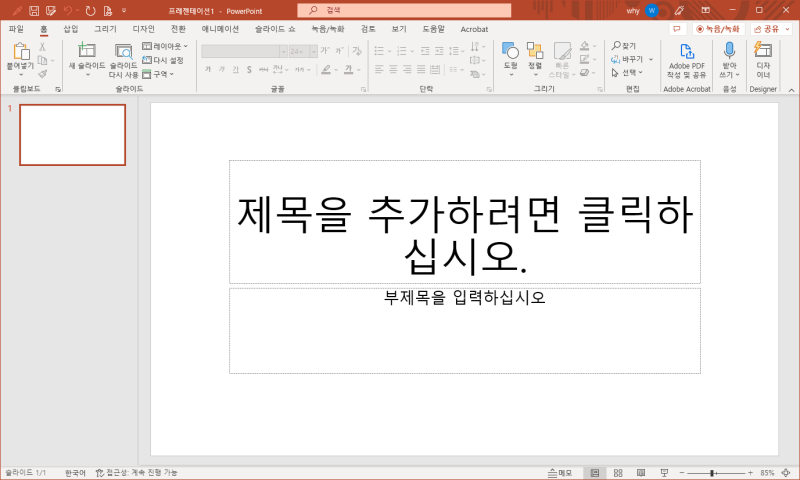Select slide 1 thumbnail
The height and width of the screenshot is (480, 800).
(x=72, y=135)
